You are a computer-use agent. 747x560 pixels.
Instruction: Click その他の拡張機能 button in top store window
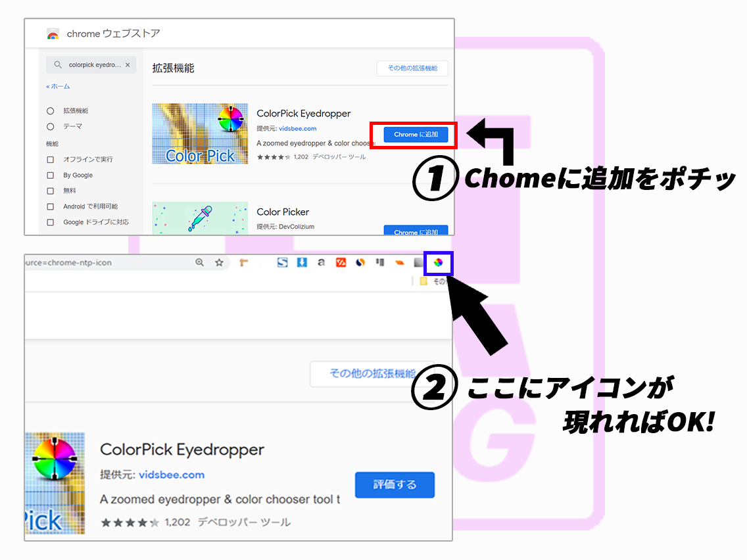pyautogui.click(x=412, y=68)
